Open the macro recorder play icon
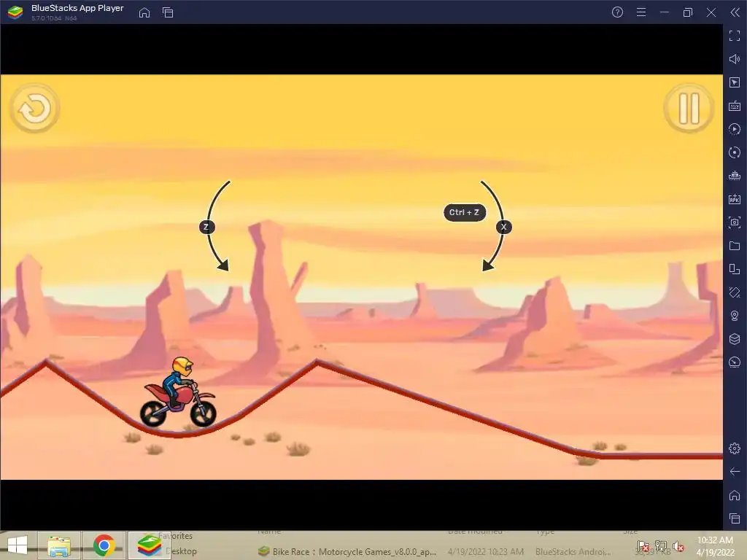This screenshot has width=747, height=560. click(x=735, y=128)
